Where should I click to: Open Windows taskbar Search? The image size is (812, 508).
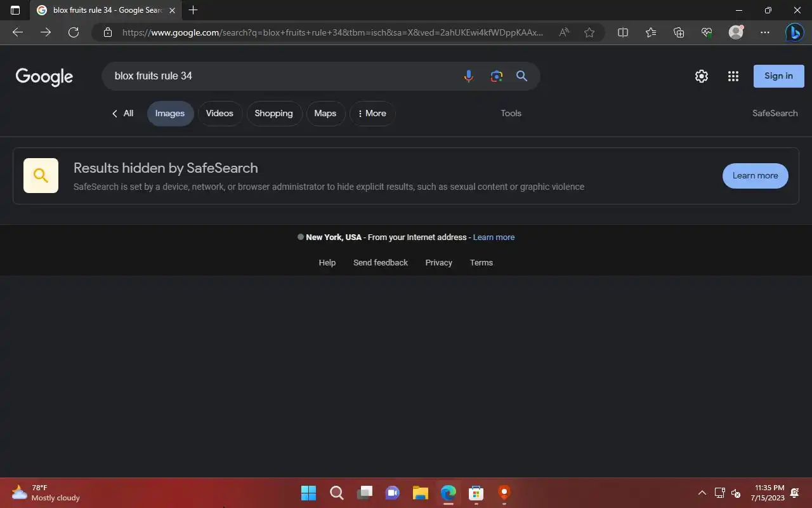(x=336, y=493)
